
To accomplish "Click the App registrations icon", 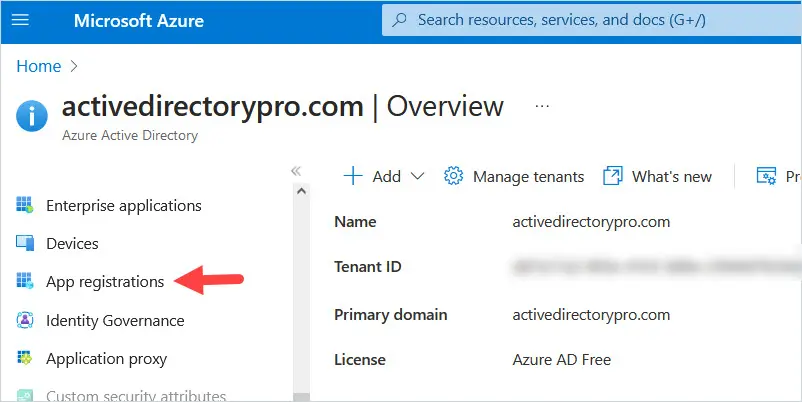I will [x=25, y=281].
